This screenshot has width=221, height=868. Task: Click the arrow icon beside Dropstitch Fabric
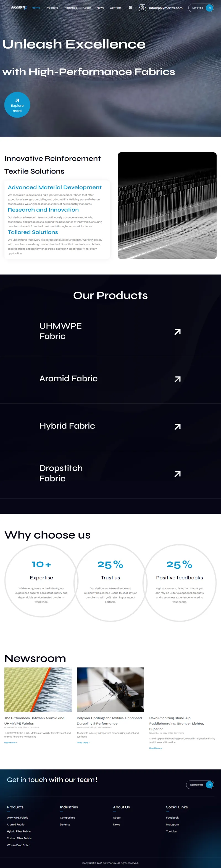pyautogui.click(x=177, y=474)
